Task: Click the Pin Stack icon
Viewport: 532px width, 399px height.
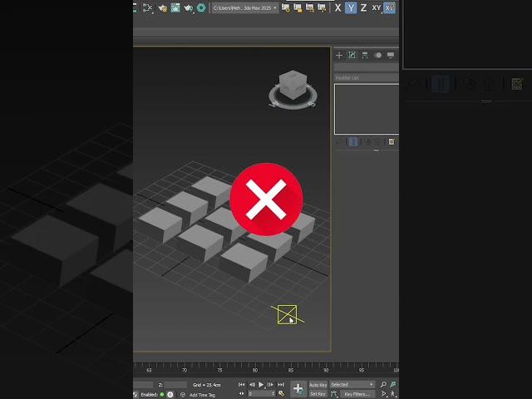Action: pyautogui.click(x=338, y=142)
